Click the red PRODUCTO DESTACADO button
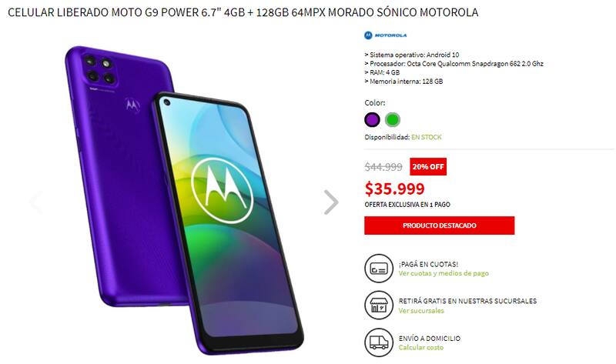Viewport: 616px width, 364px height. pos(439,225)
